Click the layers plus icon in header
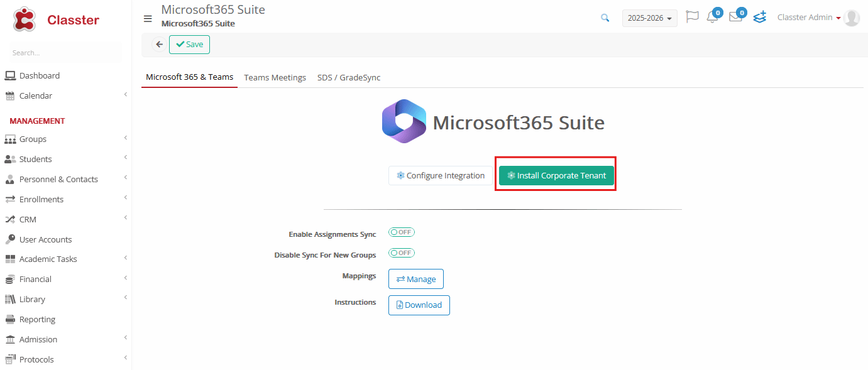 point(760,17)
